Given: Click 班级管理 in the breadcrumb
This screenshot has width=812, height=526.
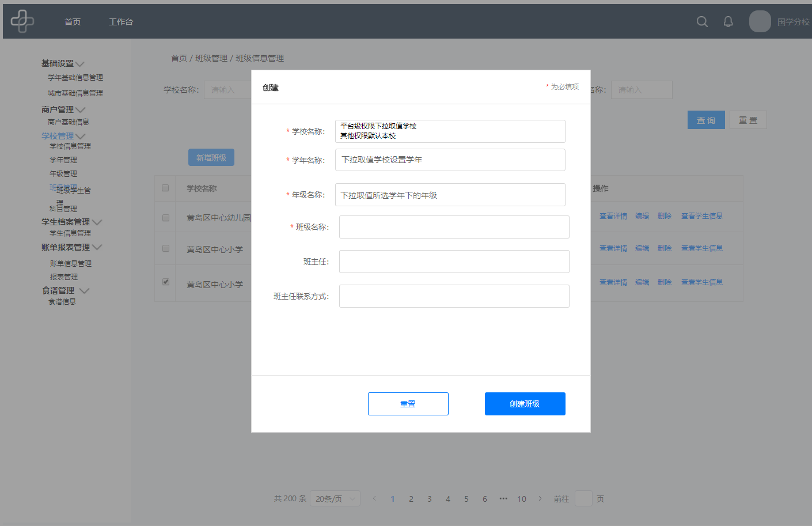Looking at the screenshot, I should (211, 58).
